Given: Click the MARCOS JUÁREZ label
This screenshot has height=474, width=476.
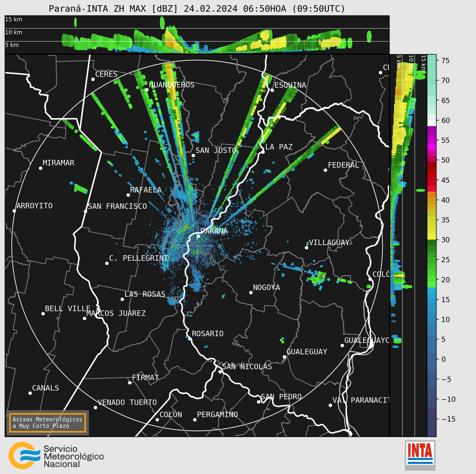Looking at the screenshot, I should point(116,313).
